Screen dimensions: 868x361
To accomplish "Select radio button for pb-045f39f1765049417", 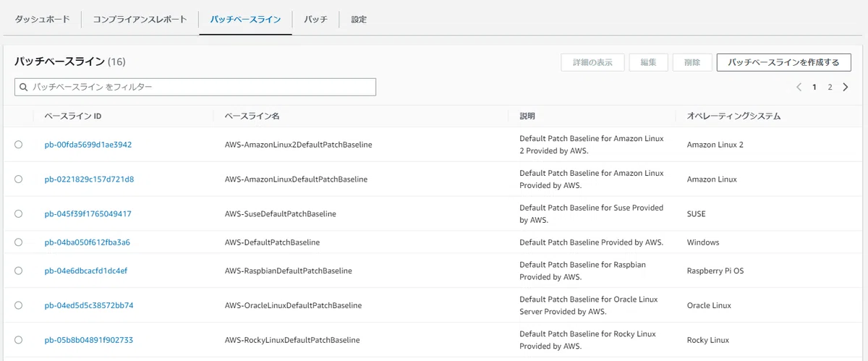I will (x=18, y=213).
